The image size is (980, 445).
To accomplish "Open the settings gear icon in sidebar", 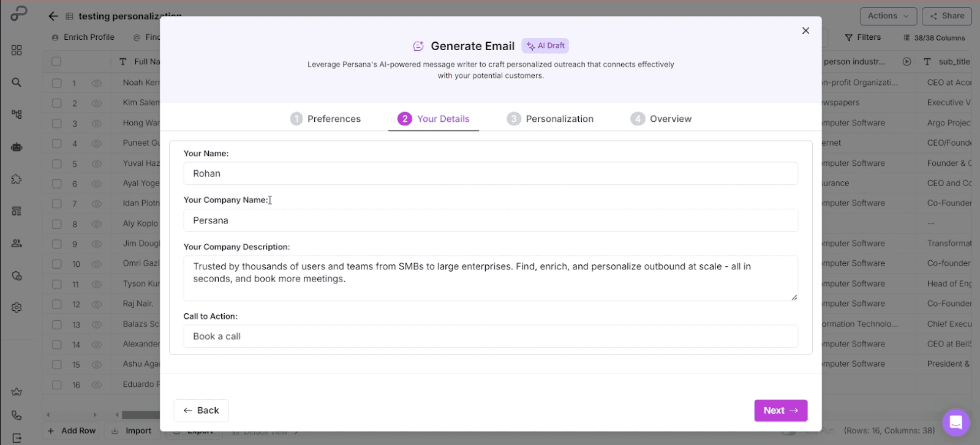I will click(x=17, y=307).
